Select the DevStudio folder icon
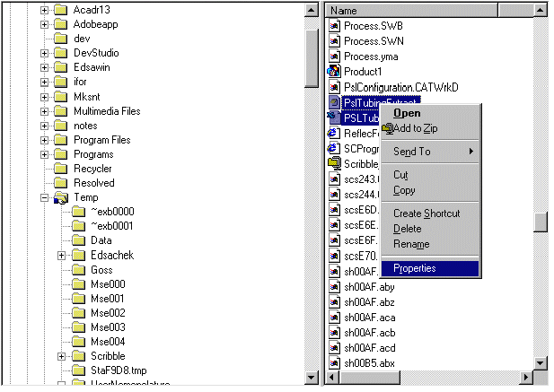 tap(61, 54)
